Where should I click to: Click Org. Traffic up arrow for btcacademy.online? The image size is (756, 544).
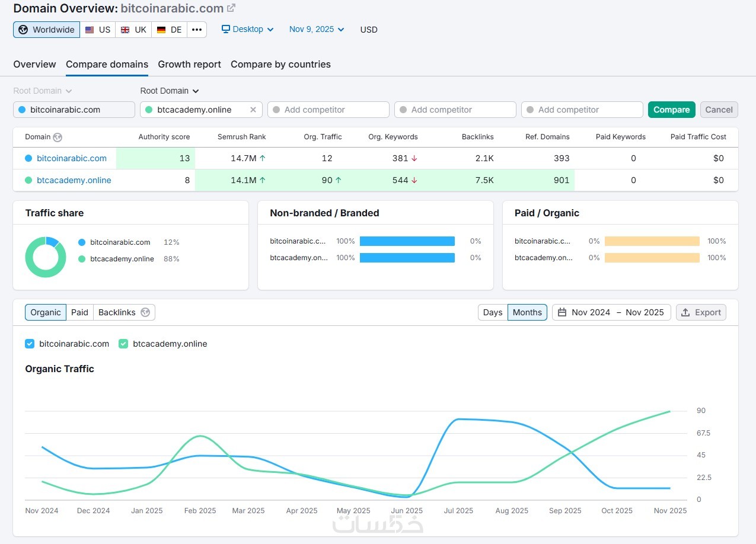(339, 180)
